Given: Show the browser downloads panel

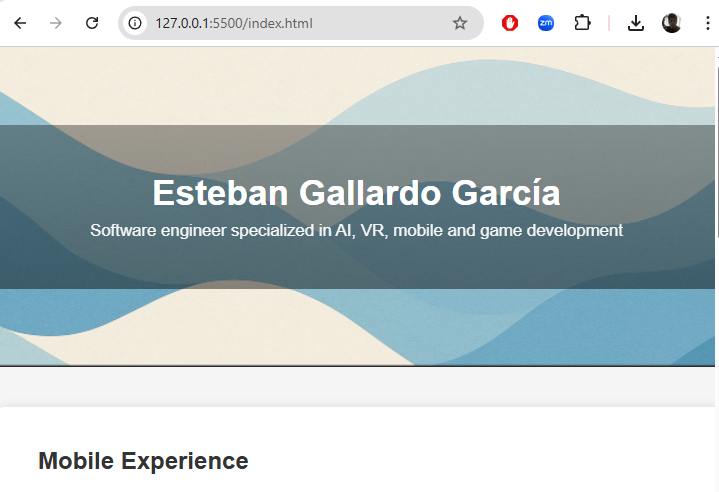Looking at the screenshot, I should (x=636, y=23).
